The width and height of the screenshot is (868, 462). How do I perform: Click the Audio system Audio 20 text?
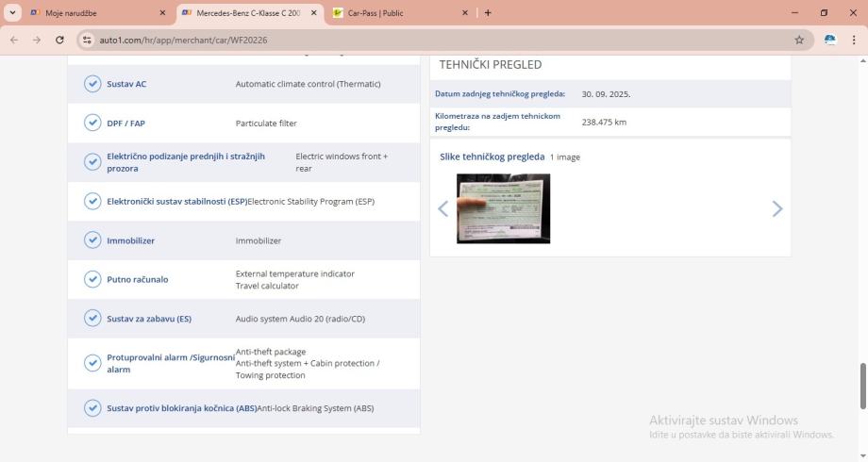(x=300, y=319)
